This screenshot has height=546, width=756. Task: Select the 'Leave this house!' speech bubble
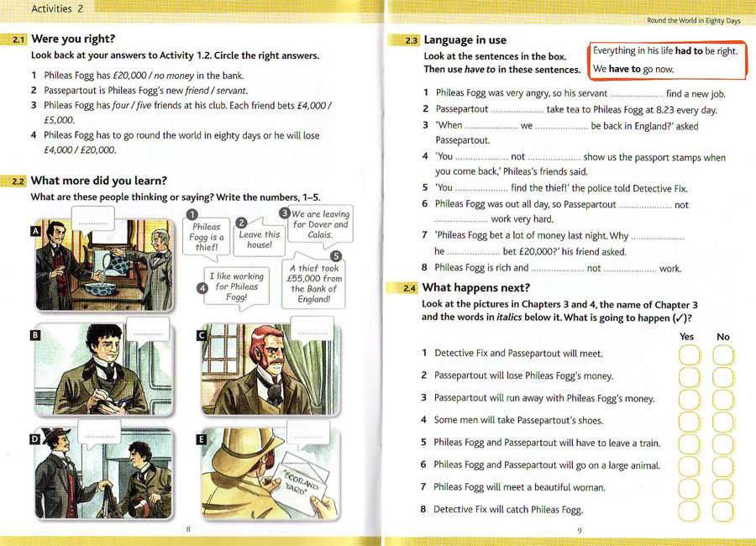click(x=259, y=239)
